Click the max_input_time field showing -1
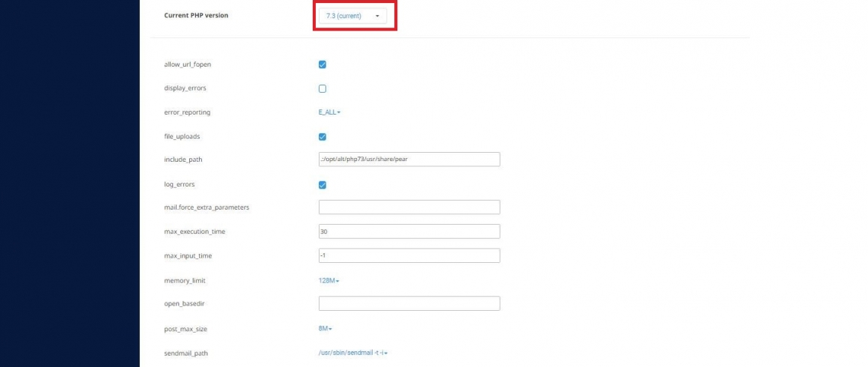The height and width of the screenshot is (367, 868). (x=409, y=255)
